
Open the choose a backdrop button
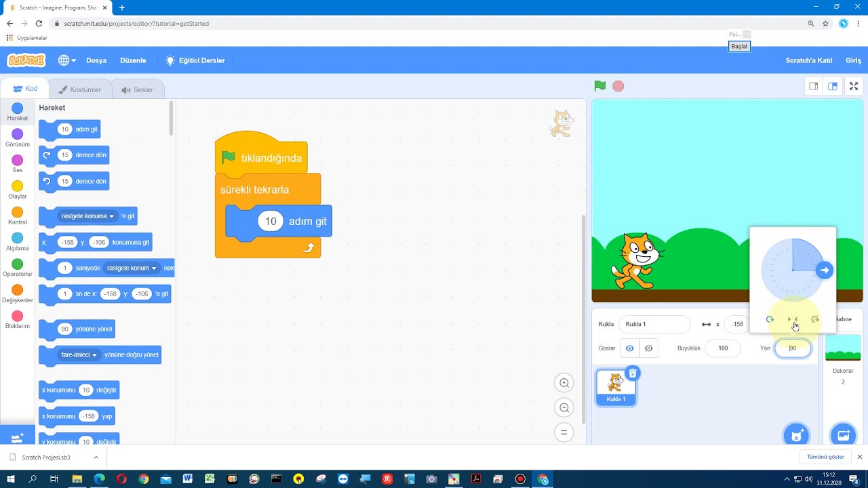[x=843, y=434]
